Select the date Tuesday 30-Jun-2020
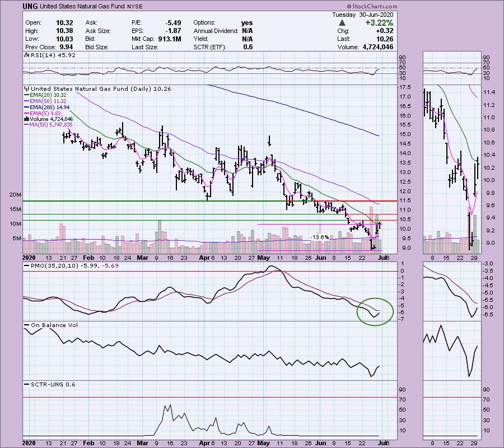Viewport: 504px width, 448px height. point(362,15)
